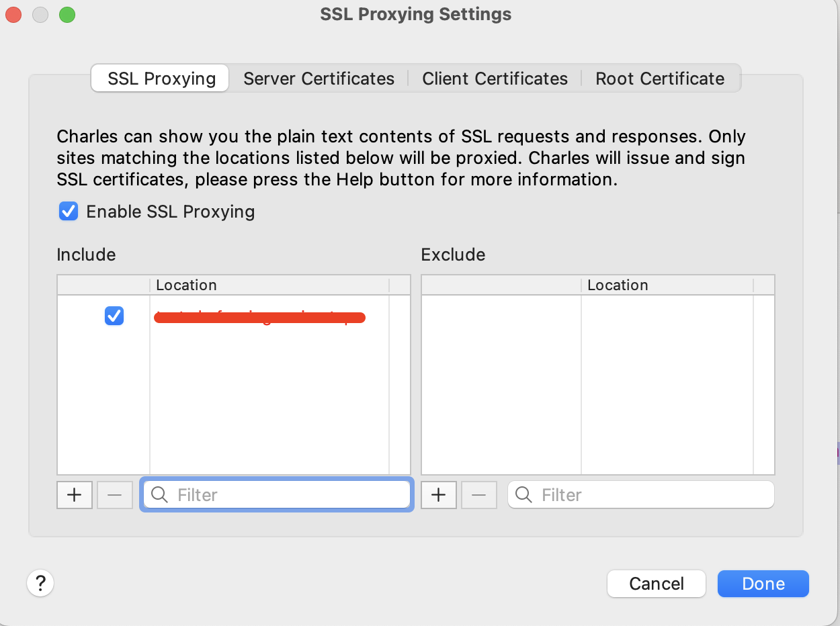Open the Root Certificate tab

pyautogui.click(x=660, y=79)
